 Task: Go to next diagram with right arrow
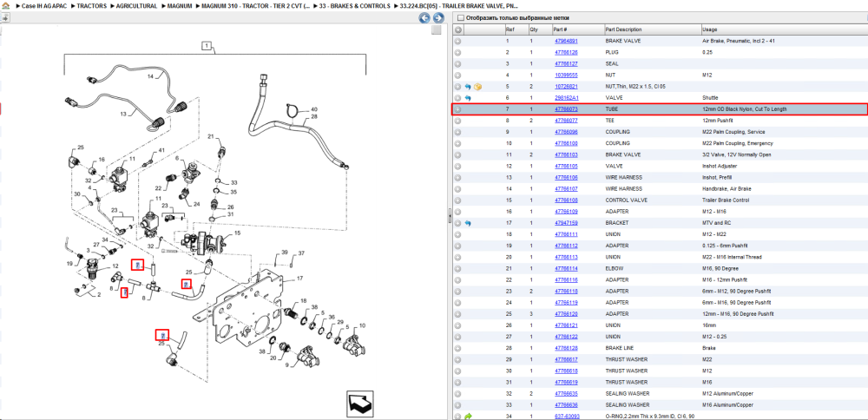(x=437, y=18)
